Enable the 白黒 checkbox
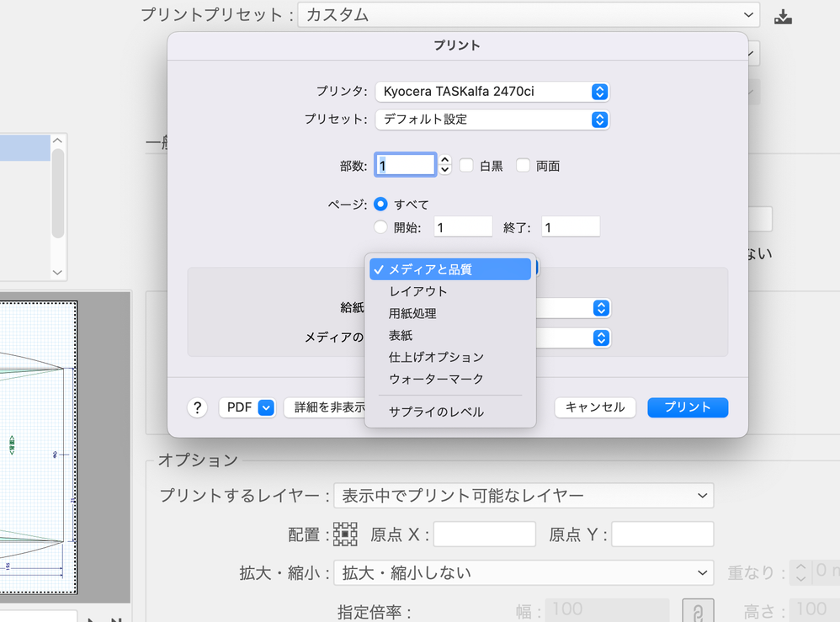The height and width of the screenshot is (622, 840). tap(467, 165)
